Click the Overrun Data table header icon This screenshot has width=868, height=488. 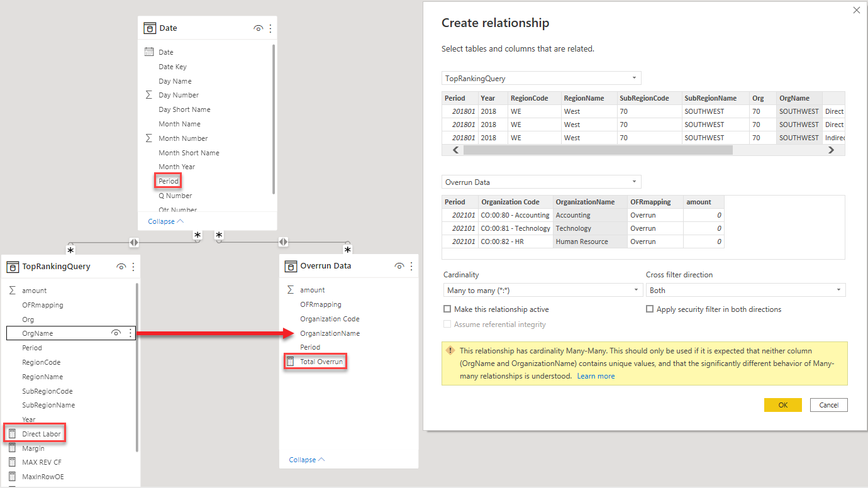(x=290, y=266)
